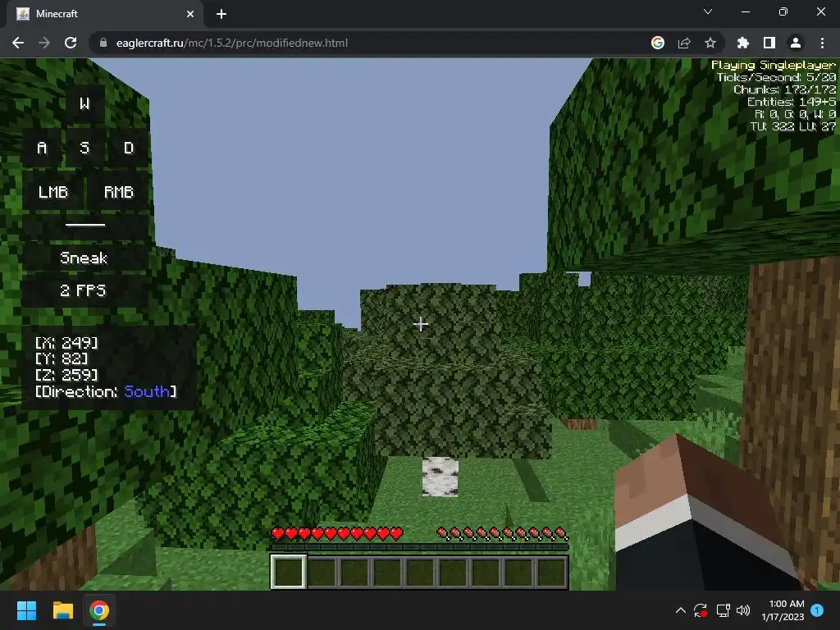This screenshot has height=630, width=840.
Task: Click the share page icon
Action: click(684, 43)
